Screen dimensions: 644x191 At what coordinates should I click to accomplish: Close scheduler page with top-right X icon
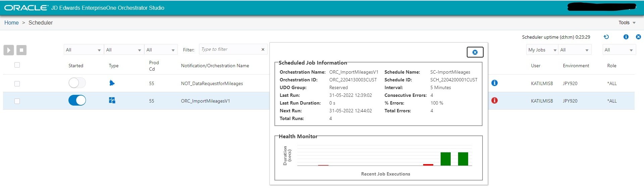pyautogui.click(x=638, y=37)
